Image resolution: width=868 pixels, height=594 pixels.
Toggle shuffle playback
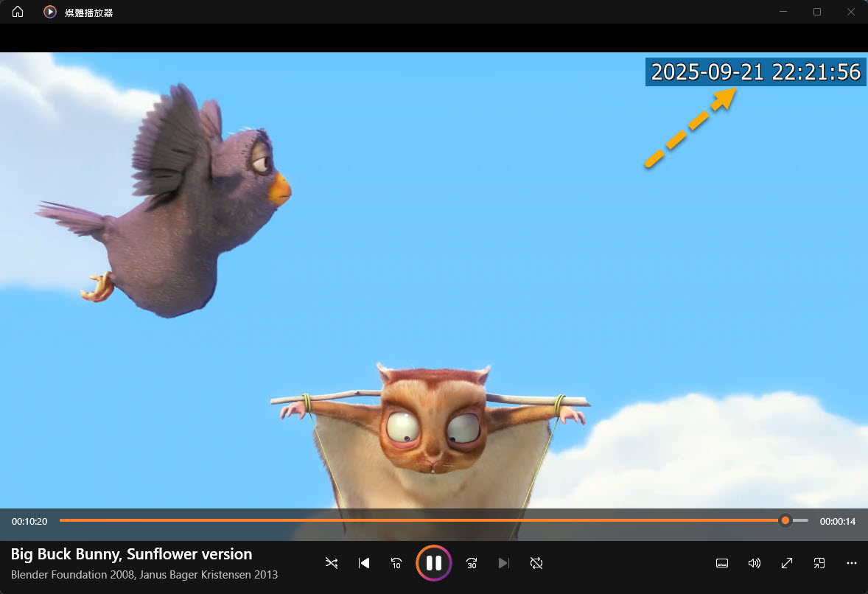point(331,563)
